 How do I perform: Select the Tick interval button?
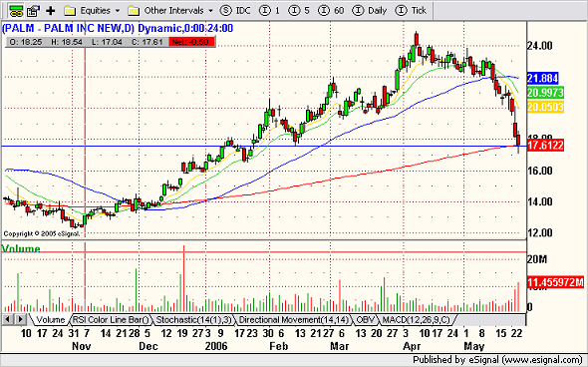[411, 11]
